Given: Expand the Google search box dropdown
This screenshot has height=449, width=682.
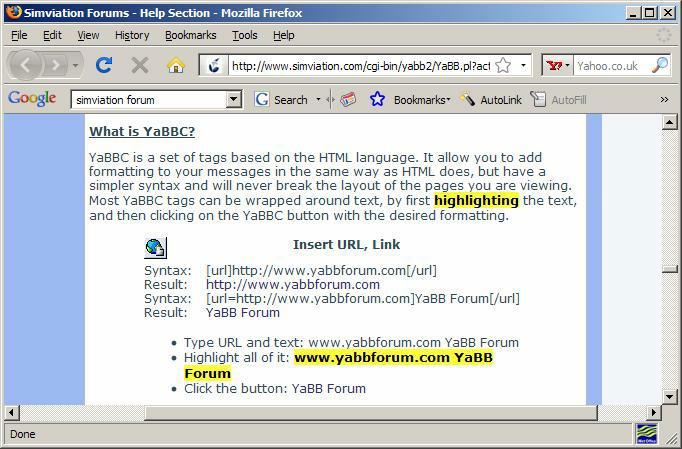Looking at the screenshot, I should (x=234, y=100).
